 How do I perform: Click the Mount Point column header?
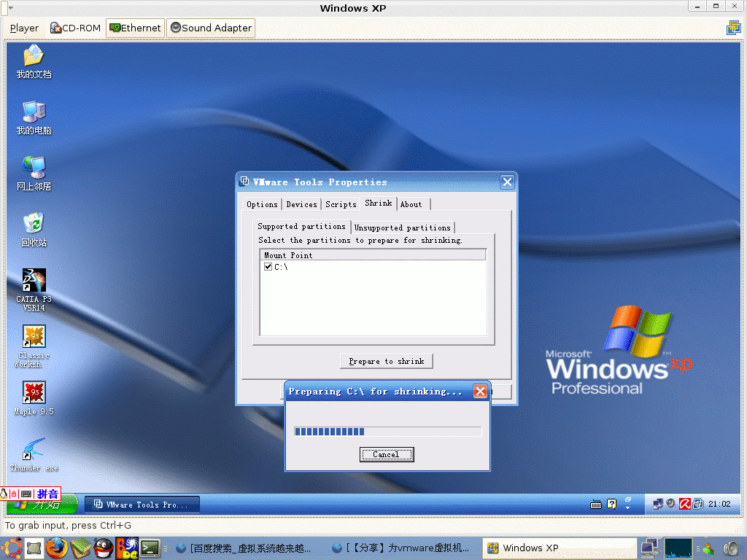click(x=373, y=255)
